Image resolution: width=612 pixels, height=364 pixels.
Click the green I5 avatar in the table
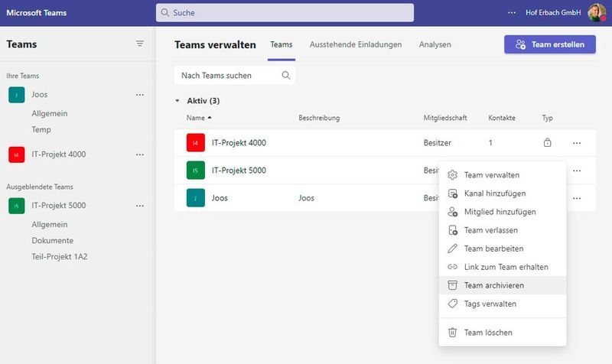[x=196, y=170]
